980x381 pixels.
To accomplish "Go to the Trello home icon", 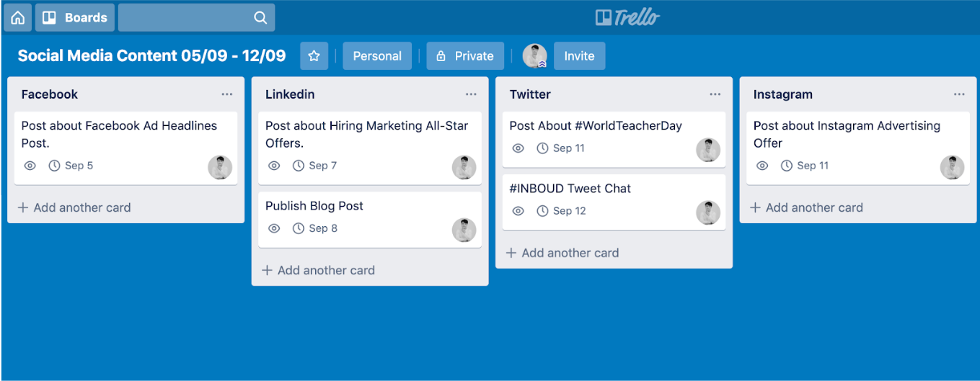I will click(x=18, y=17).
